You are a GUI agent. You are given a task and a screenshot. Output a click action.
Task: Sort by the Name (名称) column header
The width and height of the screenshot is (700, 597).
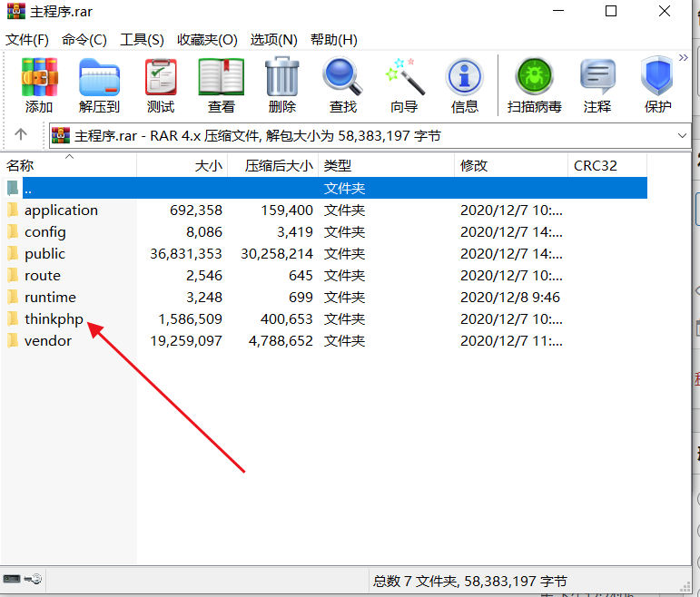point(20,165)
